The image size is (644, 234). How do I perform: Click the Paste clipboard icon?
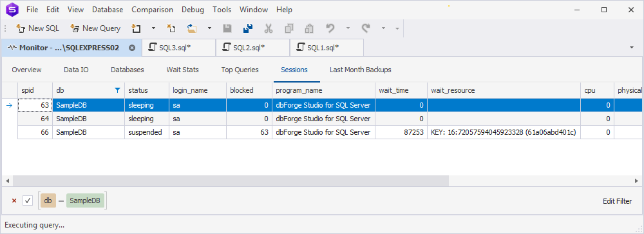[309, 28]
